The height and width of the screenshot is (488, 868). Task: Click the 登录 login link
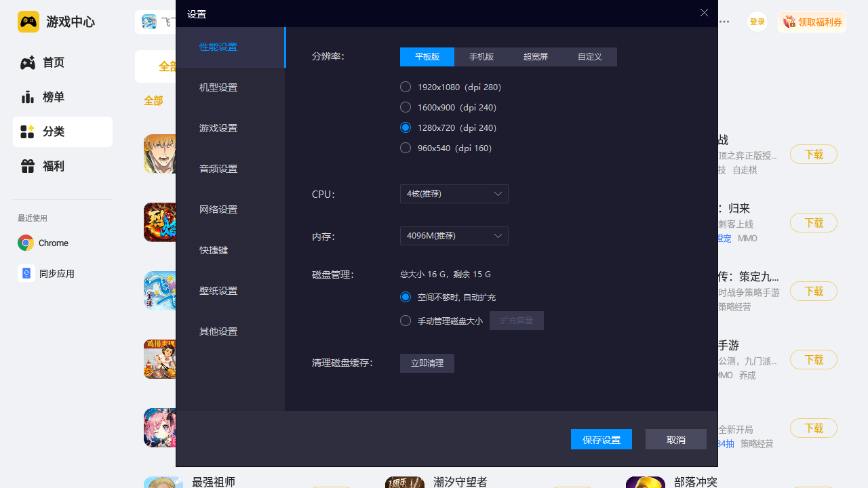point(757,21)
